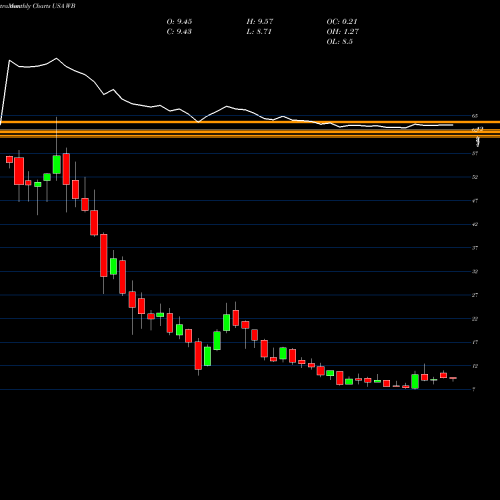Click the 'L: 8.71' low price value

[259, 32]
